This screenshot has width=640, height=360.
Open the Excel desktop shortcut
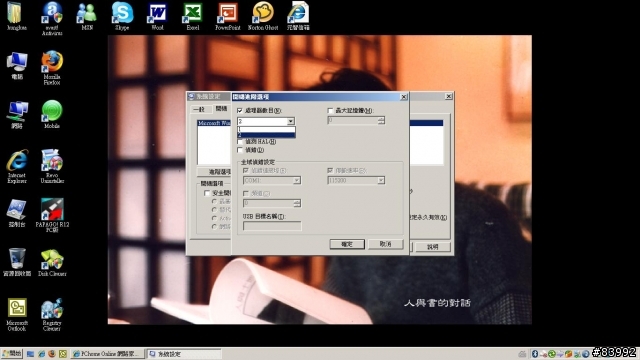click(193, 16)
